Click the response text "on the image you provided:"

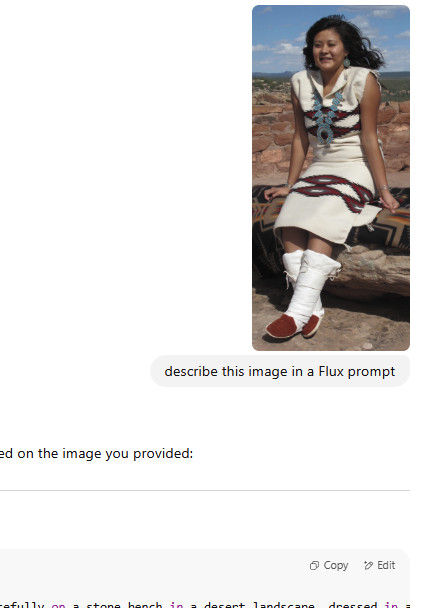click(x=105, y=453)
